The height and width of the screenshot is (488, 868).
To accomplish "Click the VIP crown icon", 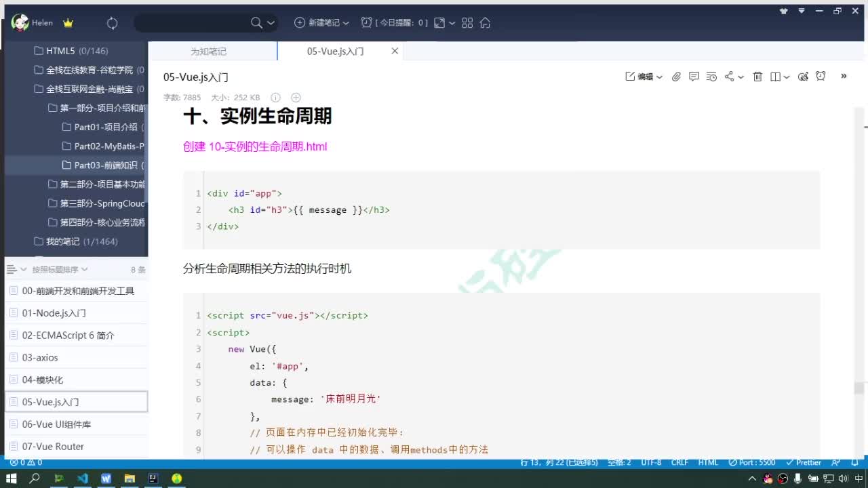I will click(68, 23).
